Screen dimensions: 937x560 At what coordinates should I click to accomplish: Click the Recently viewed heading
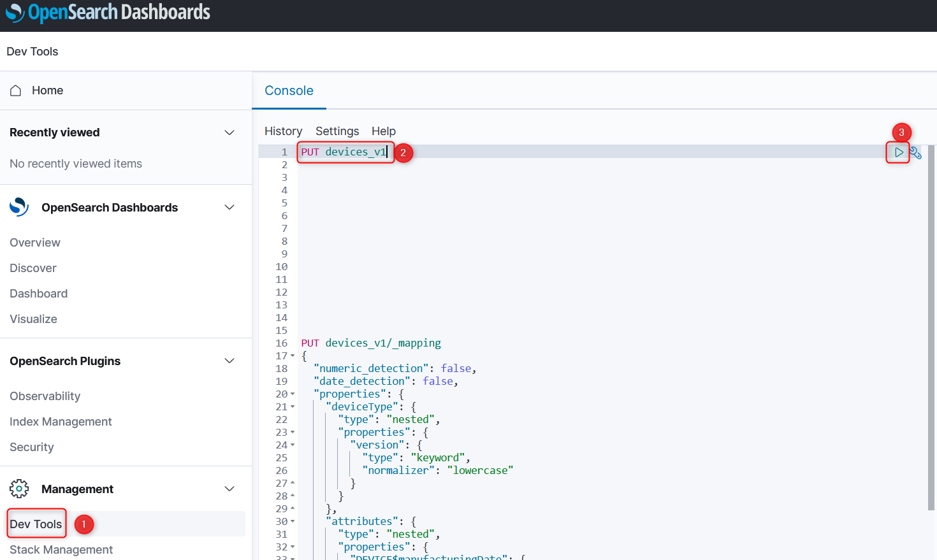click(x=55, y=133)
